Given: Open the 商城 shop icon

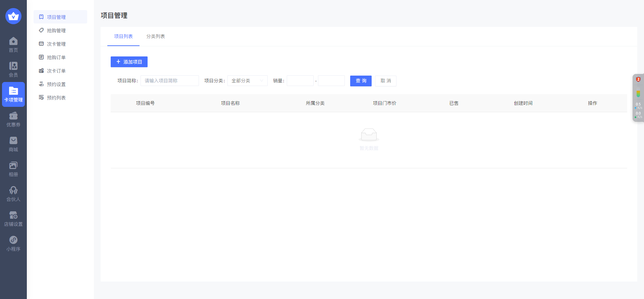Looking at the screenshot, I should pos(13,141).
